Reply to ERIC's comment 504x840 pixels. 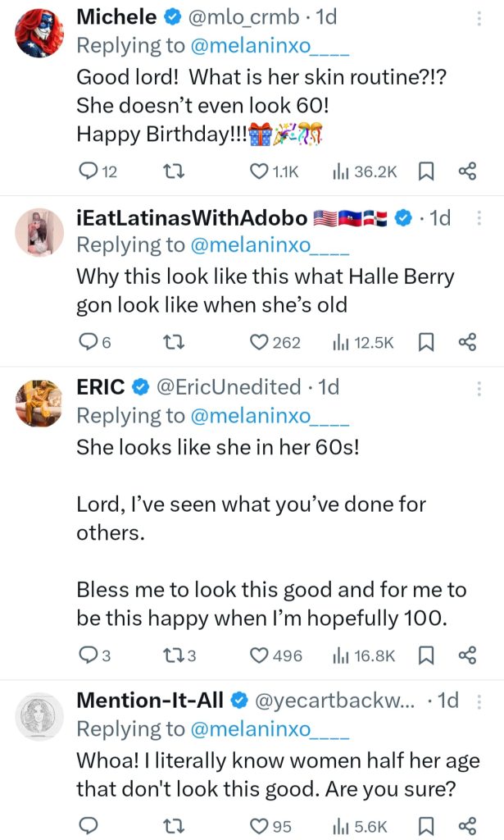[87, 655]
